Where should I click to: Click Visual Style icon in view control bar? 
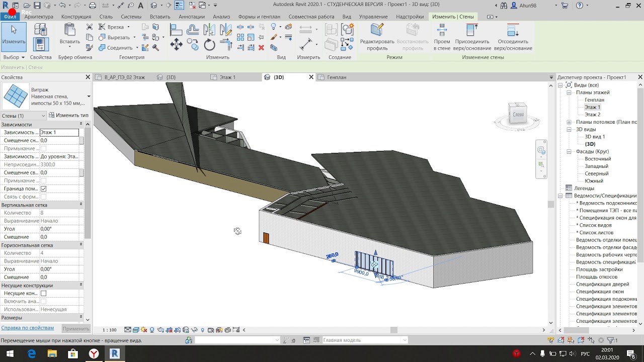tap(136, 330)
